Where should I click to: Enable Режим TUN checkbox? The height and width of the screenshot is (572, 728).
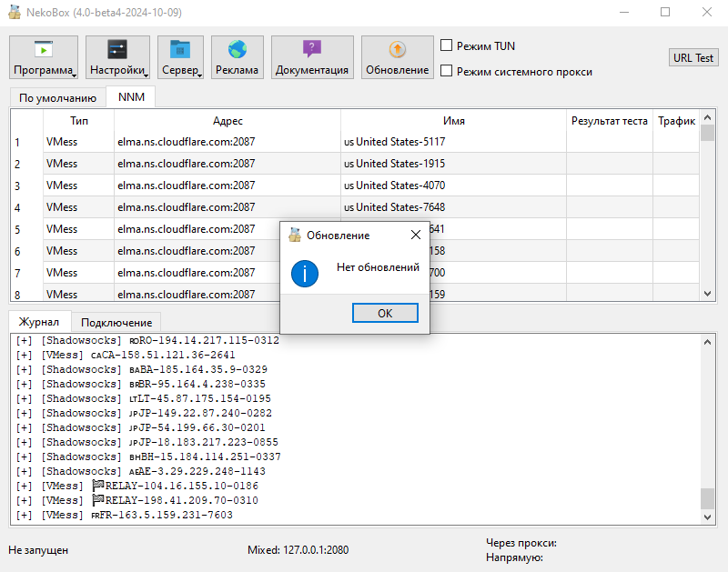tap(446, 45)
